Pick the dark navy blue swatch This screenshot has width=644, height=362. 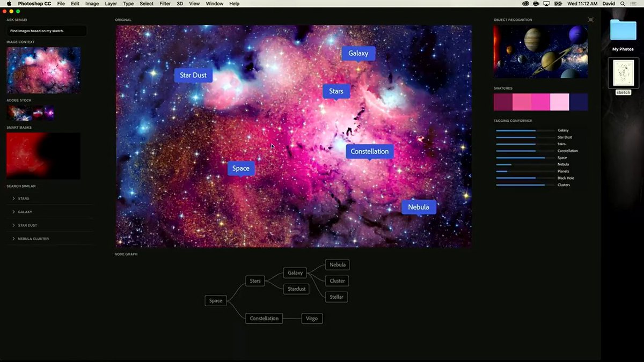(x=578, y=102)
